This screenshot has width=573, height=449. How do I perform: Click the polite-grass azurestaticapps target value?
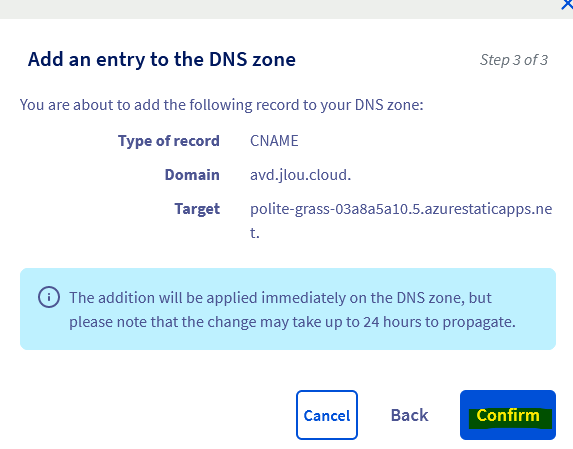pos(401,220)
